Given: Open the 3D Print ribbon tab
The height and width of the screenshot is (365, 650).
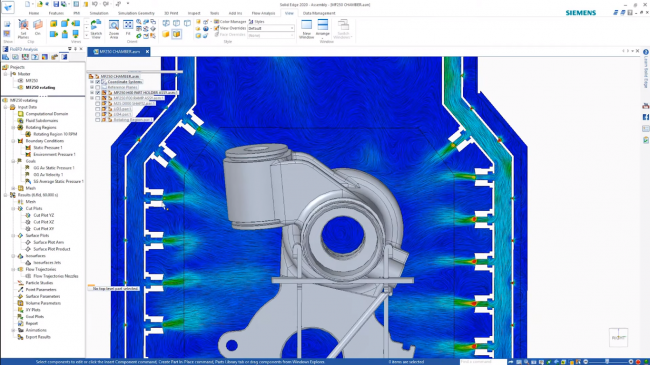Looking at the screenshot, I should (171, 13).
